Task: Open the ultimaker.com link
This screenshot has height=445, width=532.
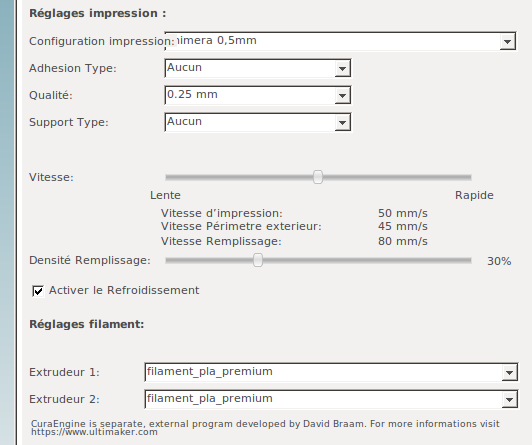Action: pos(94,432)
